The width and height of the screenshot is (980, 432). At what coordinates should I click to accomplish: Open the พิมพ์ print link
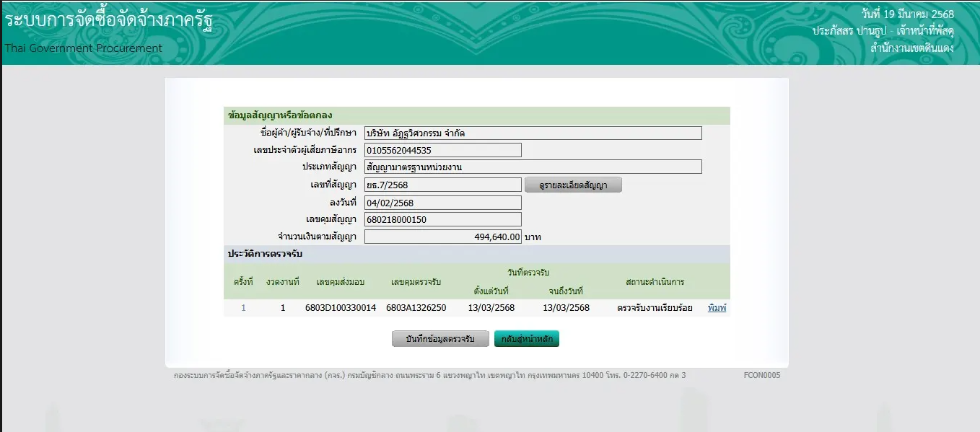point(717,308)
